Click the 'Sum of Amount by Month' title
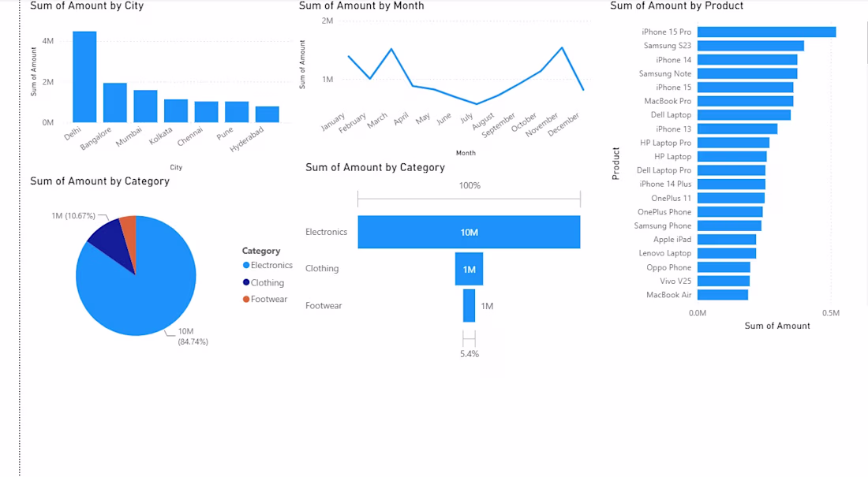The width and height of the screenshot is (868, 477). coord(361,6)
